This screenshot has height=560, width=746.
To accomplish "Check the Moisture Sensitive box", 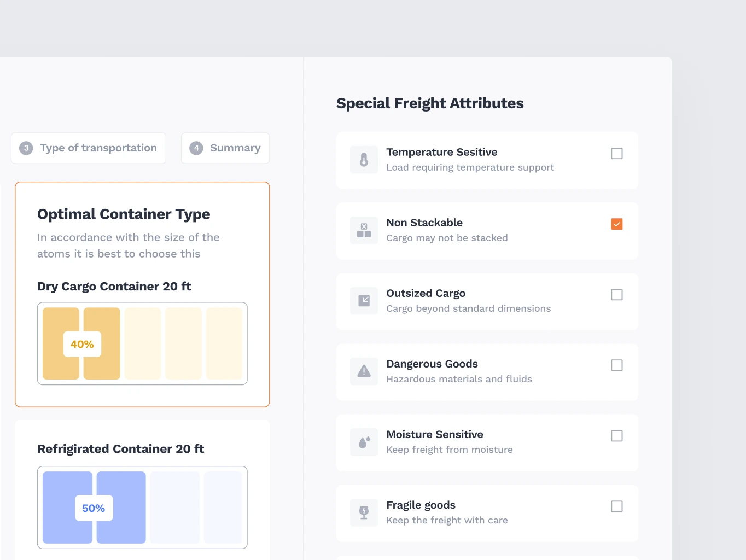I will (617, 435).
